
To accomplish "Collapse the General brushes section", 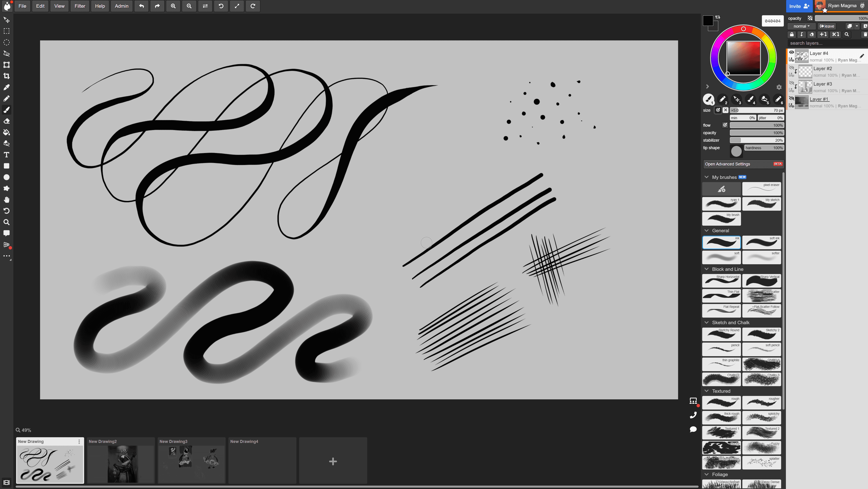I will pyautogui.click(x=707, y=231).
